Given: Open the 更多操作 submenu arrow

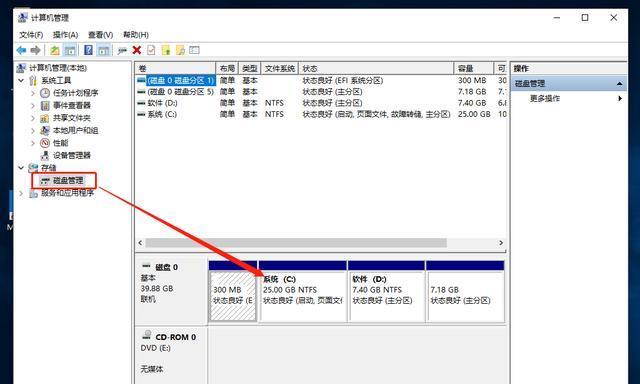Looking at the screenshot, I should [x=620, y=98].
